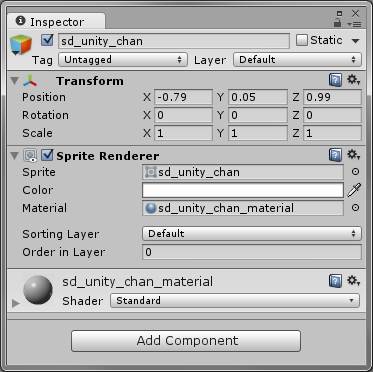Close the Inspector panel window

(356, 13)
